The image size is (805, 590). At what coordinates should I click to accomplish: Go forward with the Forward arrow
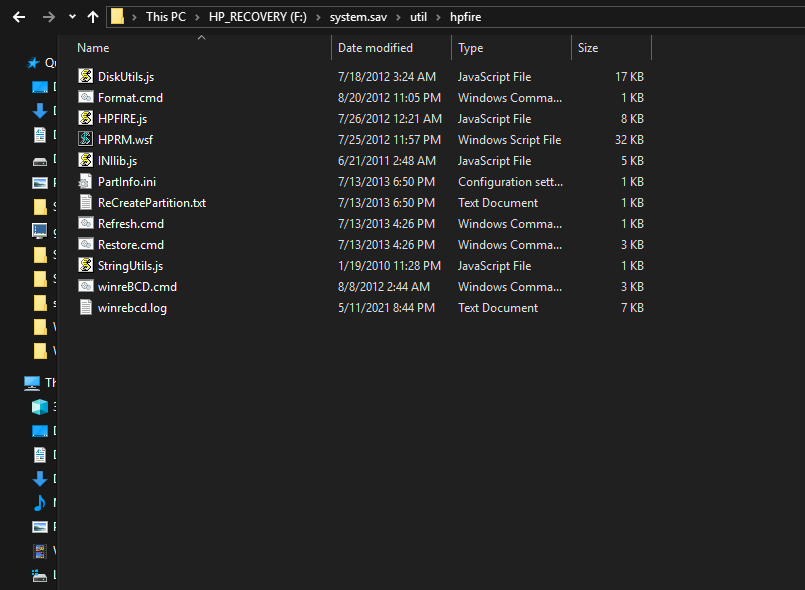pyautogui.click(x=49, y=17)
